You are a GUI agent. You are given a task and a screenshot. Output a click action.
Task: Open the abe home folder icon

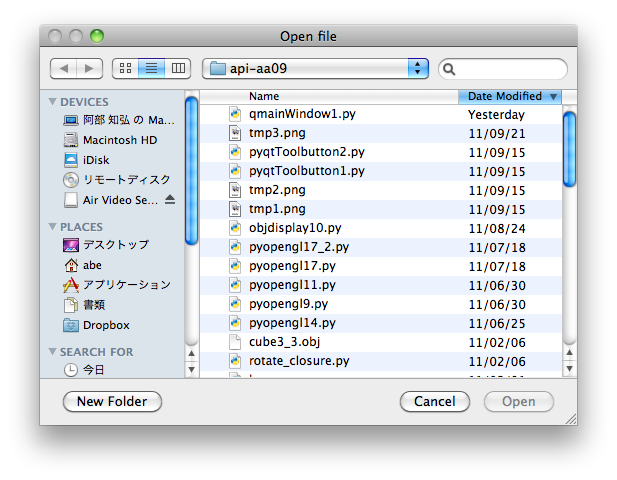coord(71,265)
